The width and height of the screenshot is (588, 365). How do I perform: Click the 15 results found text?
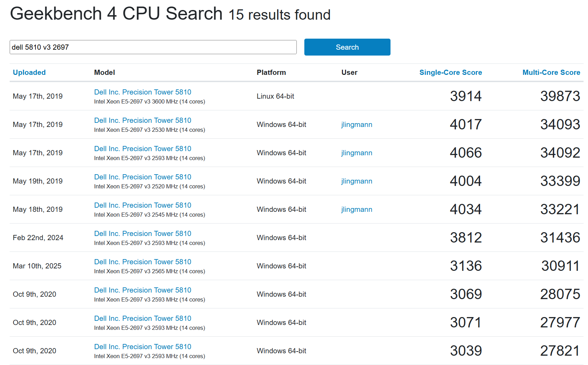coord(280,15)
